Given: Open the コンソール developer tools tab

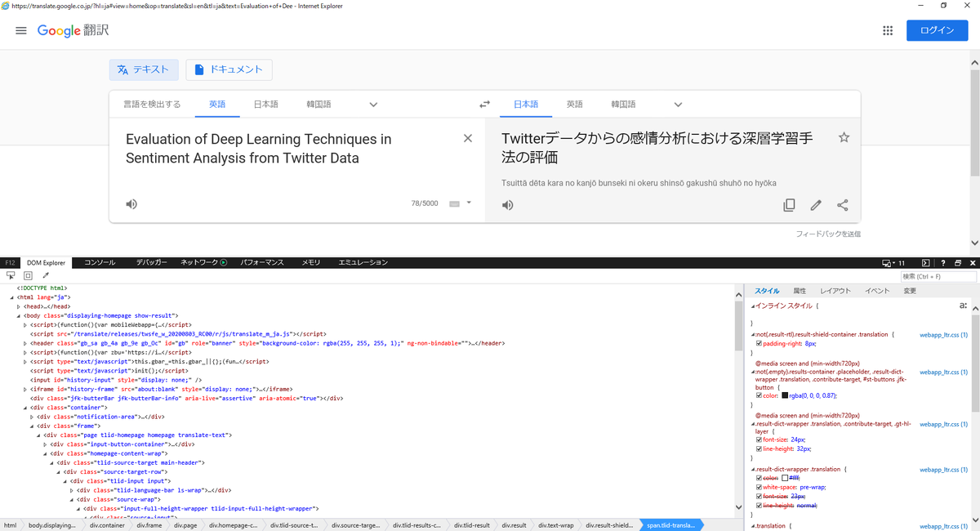Looking at the screenshot, I should (x=100, y=263).
